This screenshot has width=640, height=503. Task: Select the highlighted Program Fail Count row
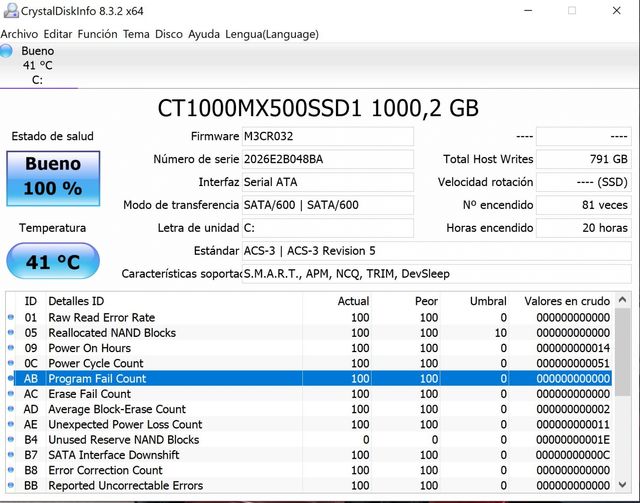(309, 379)
